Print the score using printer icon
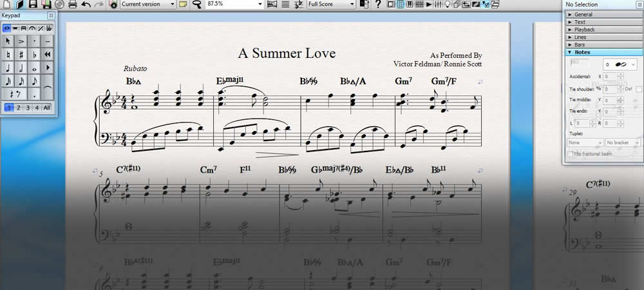644x290 pixels. pos(73,4)
